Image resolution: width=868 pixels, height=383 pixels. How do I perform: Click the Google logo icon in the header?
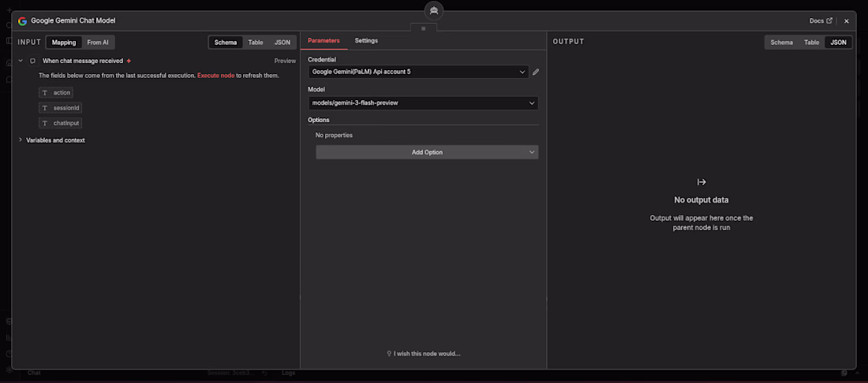pyautogui.click(x=22, y=21)
